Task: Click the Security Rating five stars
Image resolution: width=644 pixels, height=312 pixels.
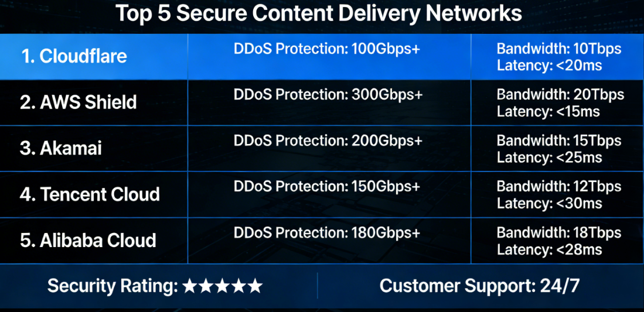Action: [x=222, y=286]
